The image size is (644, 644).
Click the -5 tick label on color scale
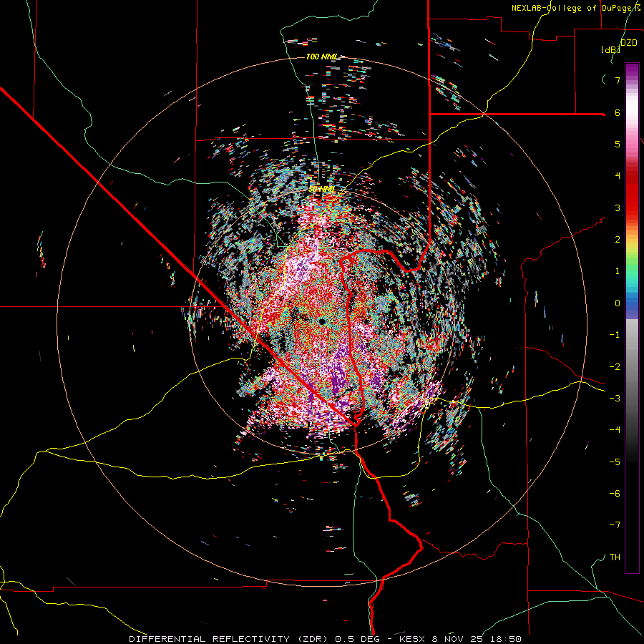(615, 462)
